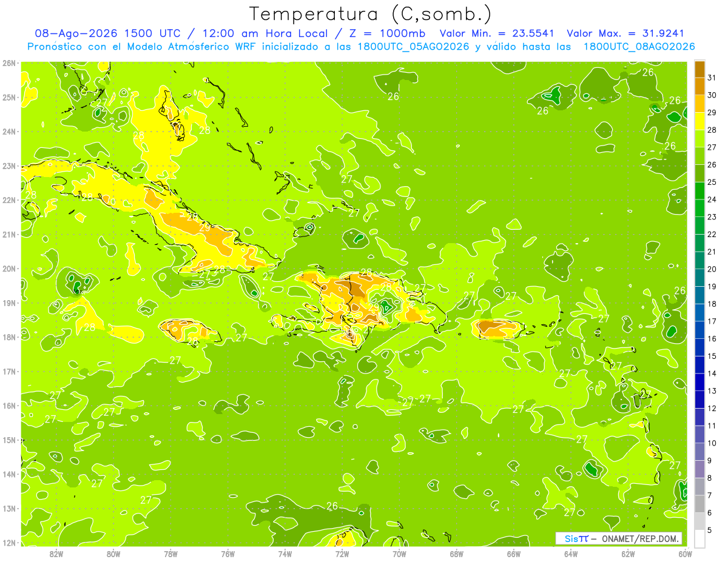
Task: Select the "Valor Min. = 23.5541" readout
Action: click(x=497, y=33)
